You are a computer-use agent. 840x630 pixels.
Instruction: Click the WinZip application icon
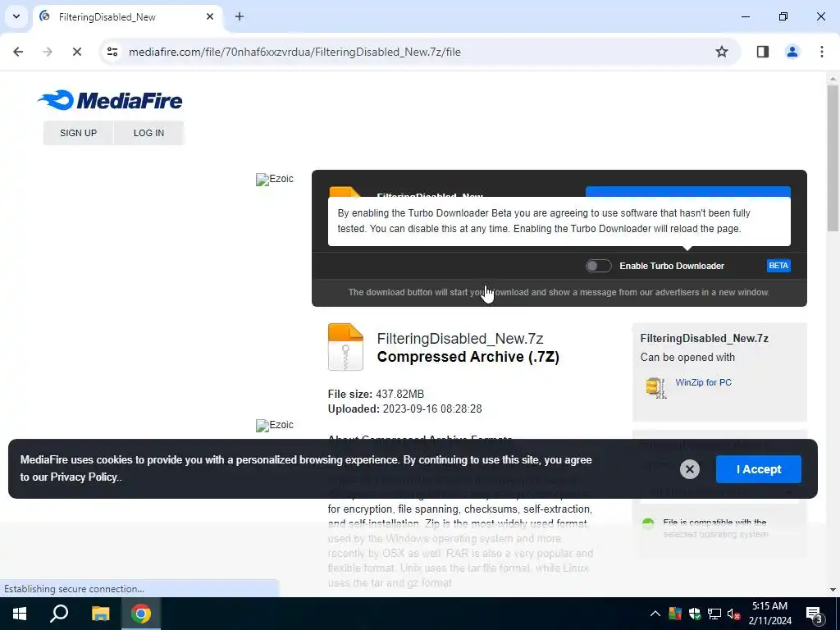coord(655,387)
